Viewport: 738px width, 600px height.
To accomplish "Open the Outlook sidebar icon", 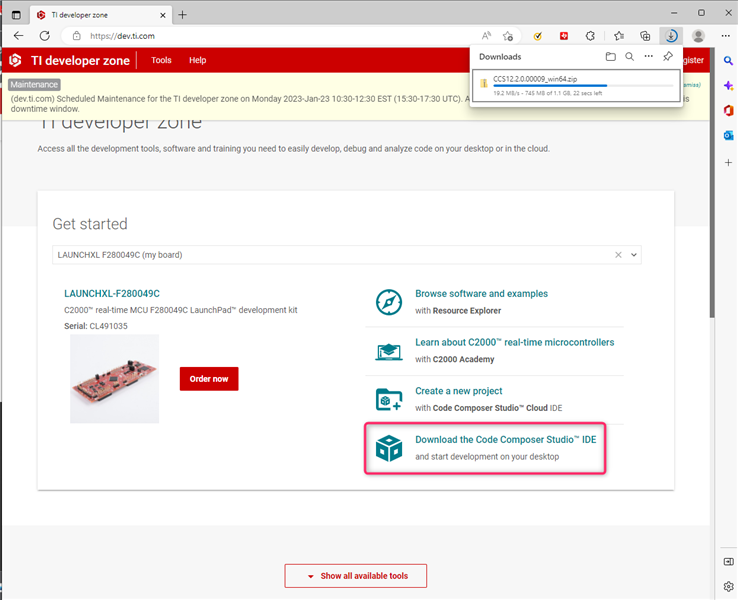I will click(728, 136).
